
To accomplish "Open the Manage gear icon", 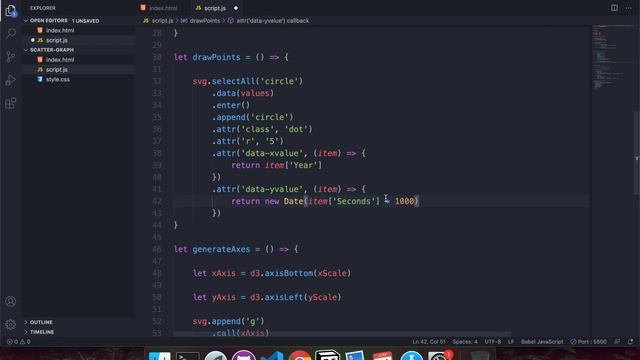I will point(11,324).
